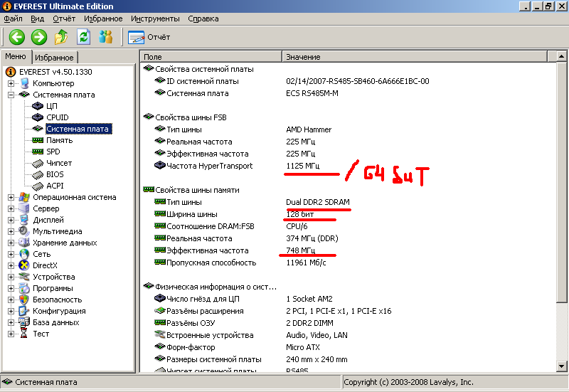Click the Тест hourglass icon
The image size is (569, 392).
click(24, 334)
